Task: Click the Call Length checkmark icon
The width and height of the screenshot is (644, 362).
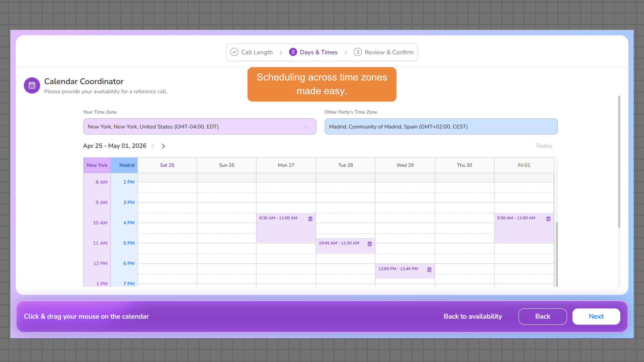Action: point(234,52)
